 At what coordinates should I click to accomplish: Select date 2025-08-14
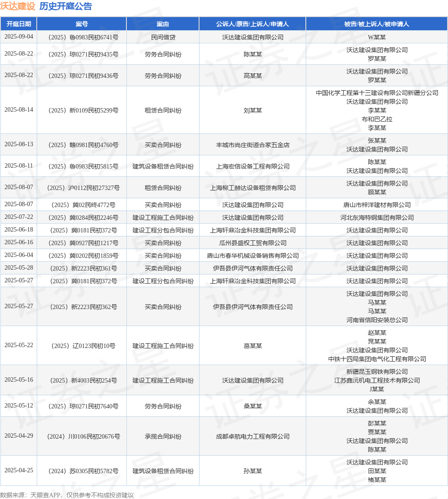pyautogui.click(x=19, y=109)
